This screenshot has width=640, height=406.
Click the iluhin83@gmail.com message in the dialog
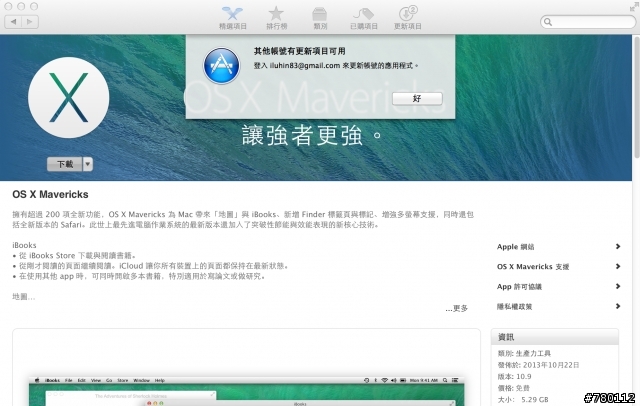(x=336, y=65)
